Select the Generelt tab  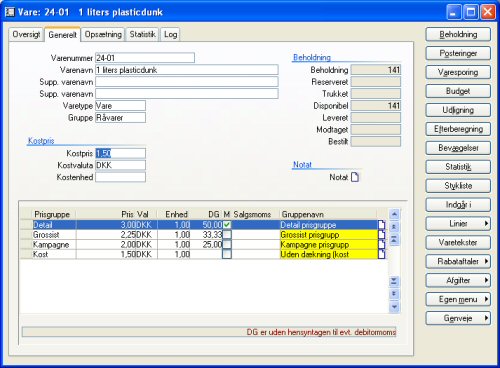[62, 34]
